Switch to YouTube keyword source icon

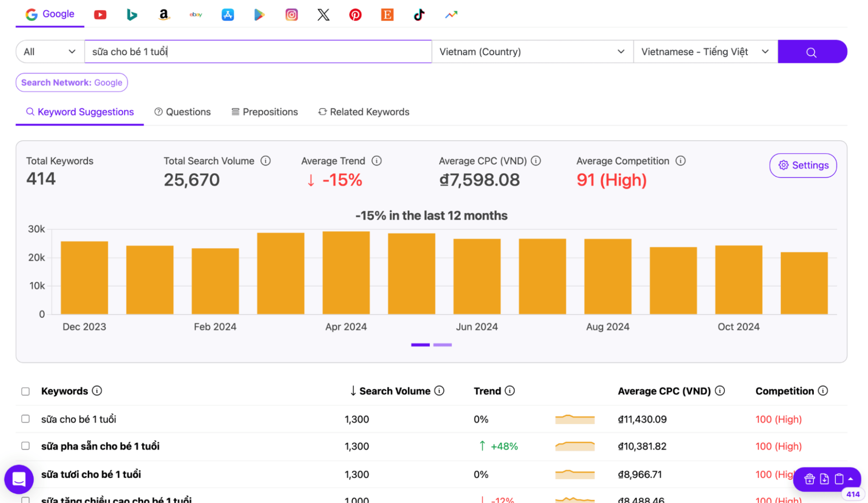[x=100, y=15]
